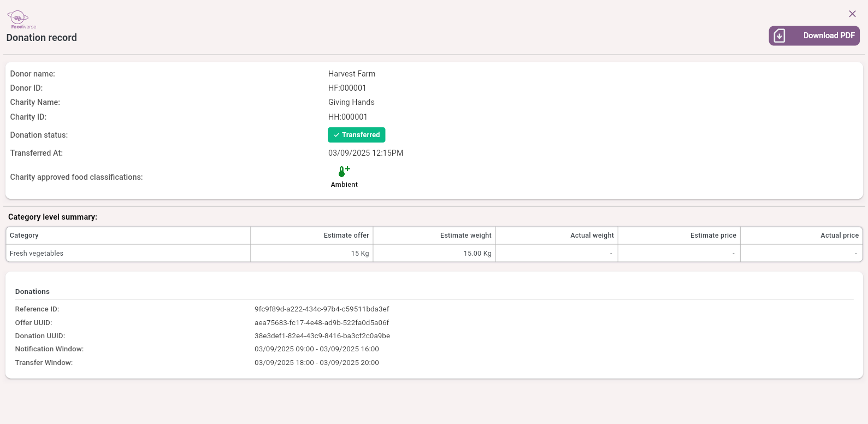This screenshot has height=424, width=868.
Task: Click the Download PDF button
Action: point(814,36)
